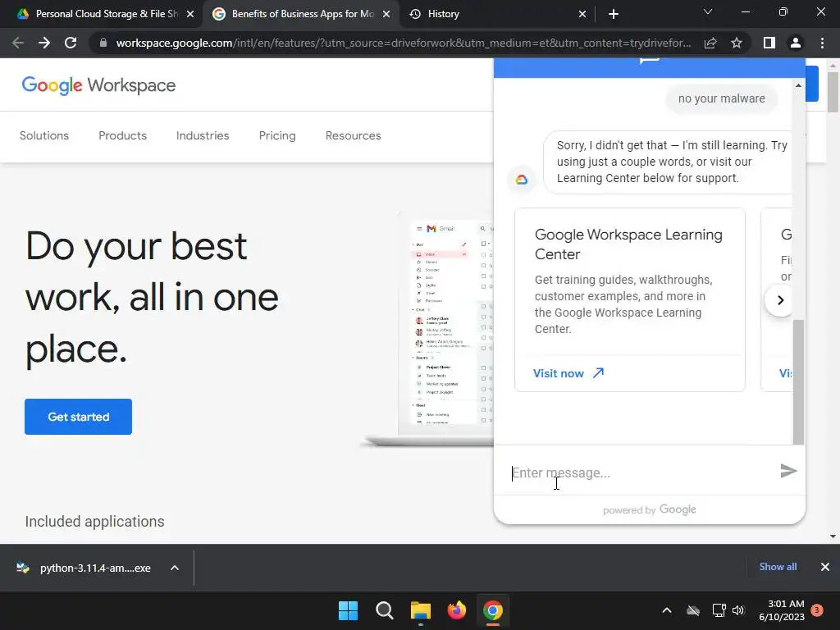Click Chrome icon in taskbar
The width and height of the screenshot is (840, 630).
point(493,610)
